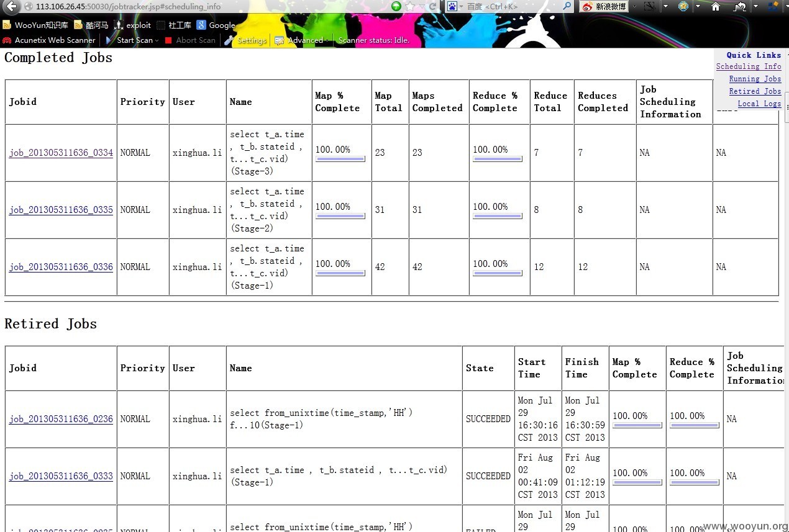Go back with the browser back arrow
Image resolution: width=789 pixels, height=532 pixels.
tap(12, 6)
